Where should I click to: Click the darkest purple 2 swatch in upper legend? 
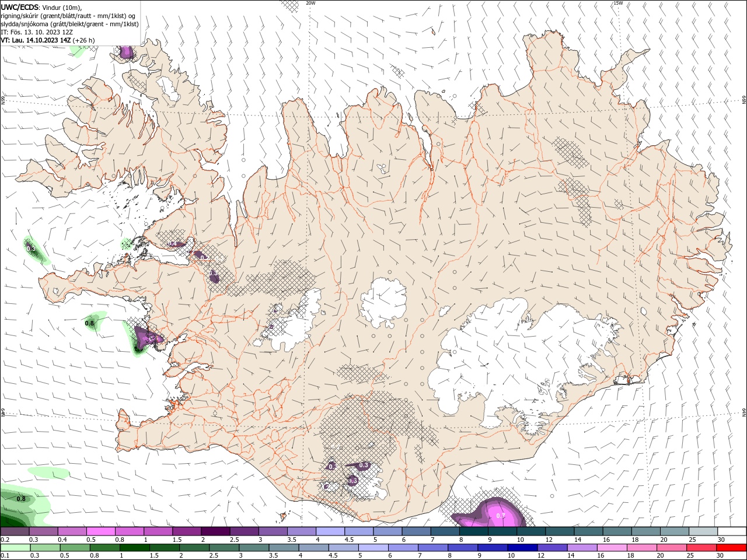[215, 531]
